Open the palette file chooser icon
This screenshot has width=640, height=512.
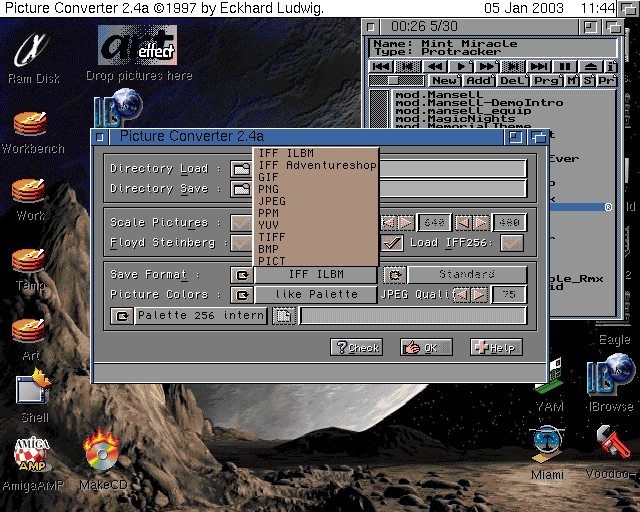284,316
